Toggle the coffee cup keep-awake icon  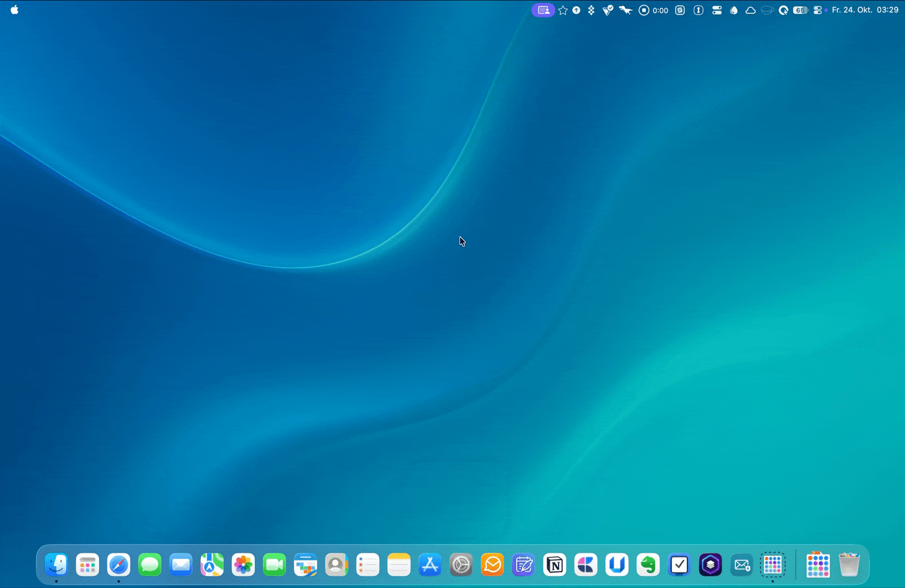pos(767,10)
